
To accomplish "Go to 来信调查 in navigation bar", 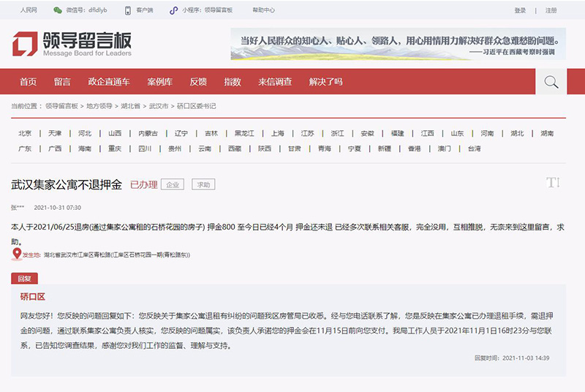I will click(x=275, y=82).
